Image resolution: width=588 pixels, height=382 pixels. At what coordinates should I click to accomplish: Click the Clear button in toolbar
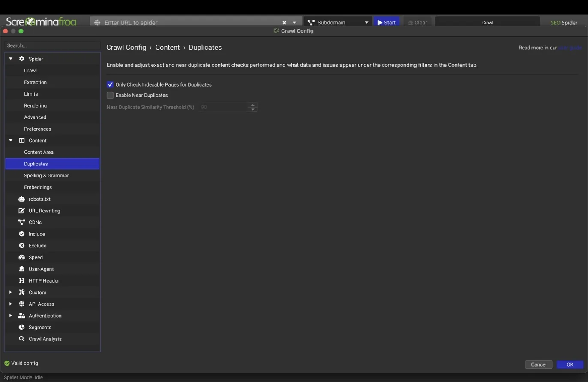(417, 23)
